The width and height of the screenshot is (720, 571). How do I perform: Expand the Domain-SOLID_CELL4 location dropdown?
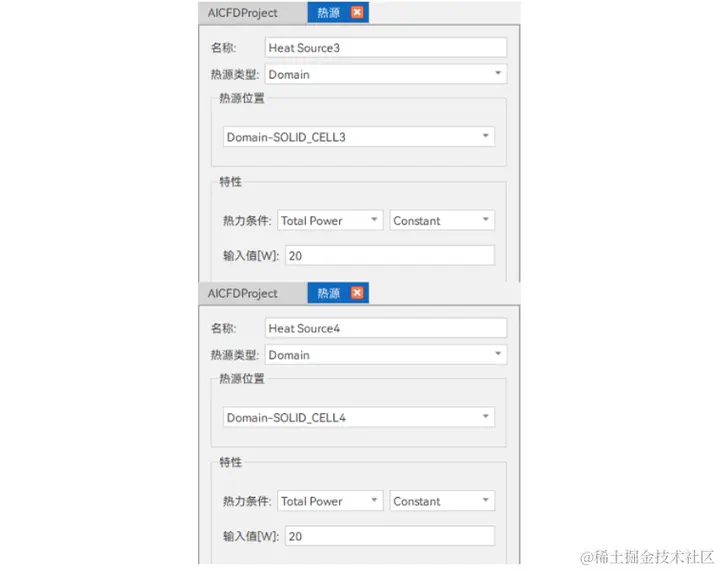[359, 417]
